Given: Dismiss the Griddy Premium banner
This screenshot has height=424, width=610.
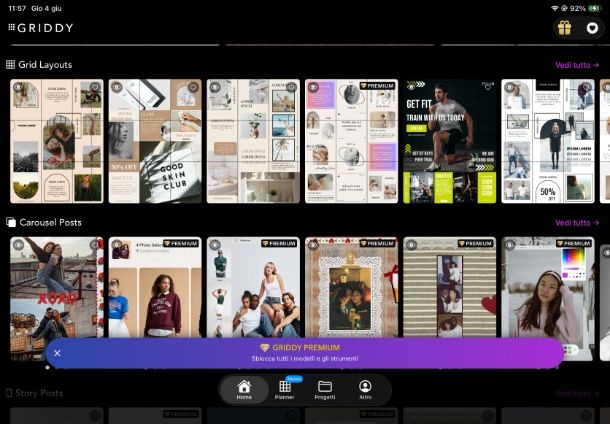Looking at the screenshot, I should (57, 353).
